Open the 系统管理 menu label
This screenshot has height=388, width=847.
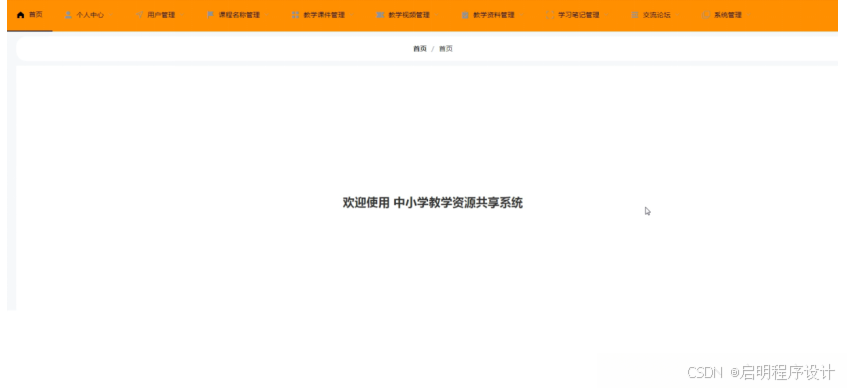728,15
